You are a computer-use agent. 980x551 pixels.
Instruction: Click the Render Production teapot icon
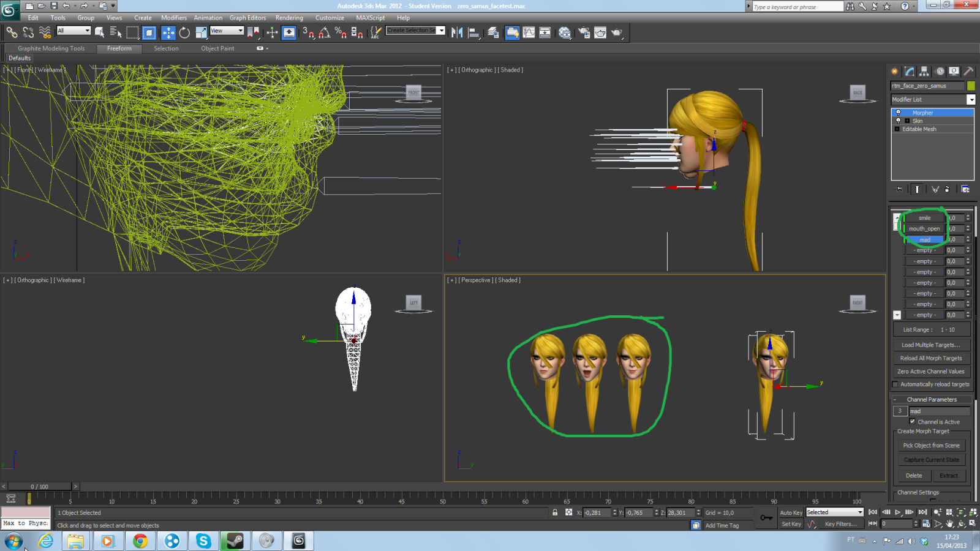pos(617,32)
